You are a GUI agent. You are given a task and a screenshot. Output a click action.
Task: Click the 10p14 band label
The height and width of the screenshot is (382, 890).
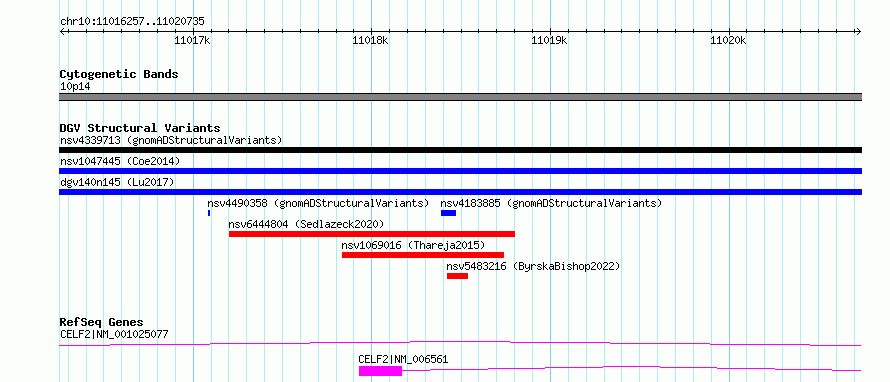(75, 87)
